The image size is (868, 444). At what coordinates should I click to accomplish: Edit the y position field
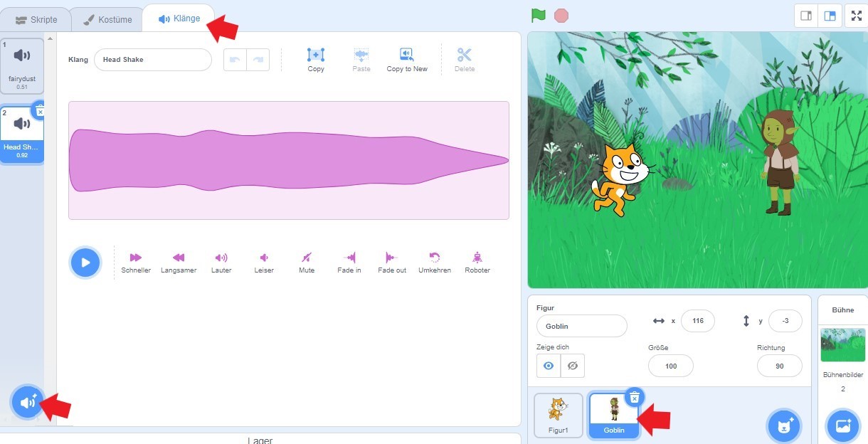(x=785, y=321)
